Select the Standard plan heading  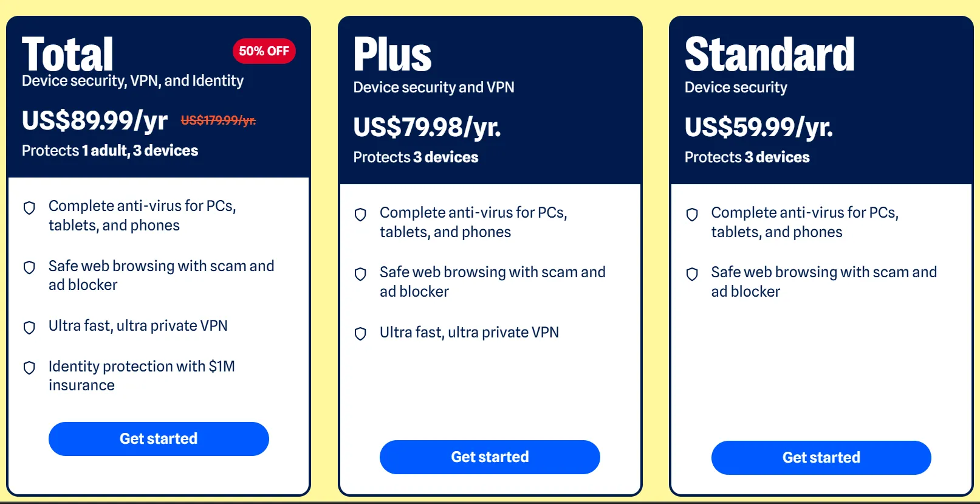769,54
